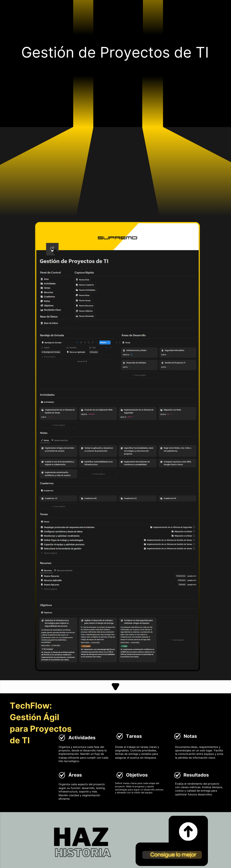
Task: Open the Área stack icon in Panel de Control
Action: click(42, 279)
